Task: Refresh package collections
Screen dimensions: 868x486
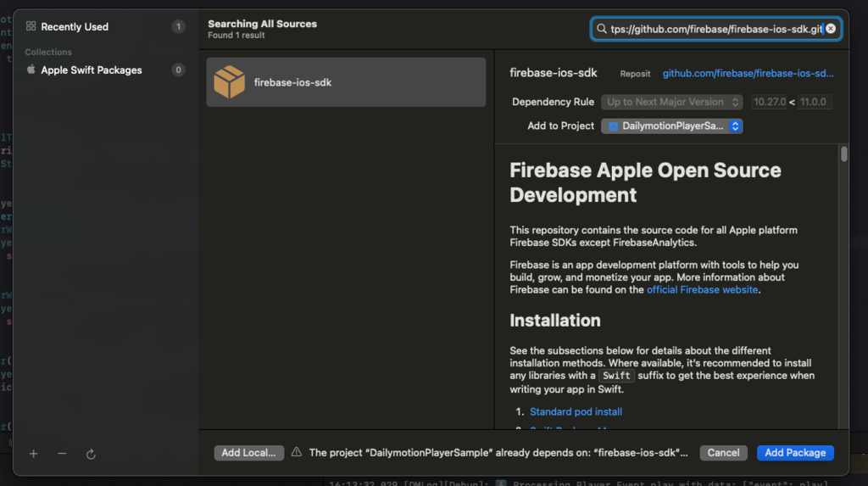Action: (91, 454)
